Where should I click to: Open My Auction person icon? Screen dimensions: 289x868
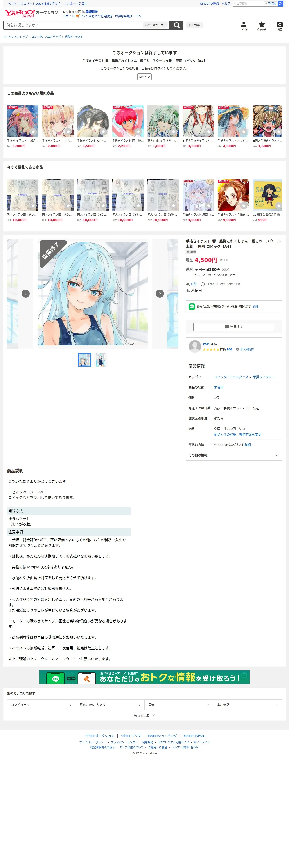point(244,26)
